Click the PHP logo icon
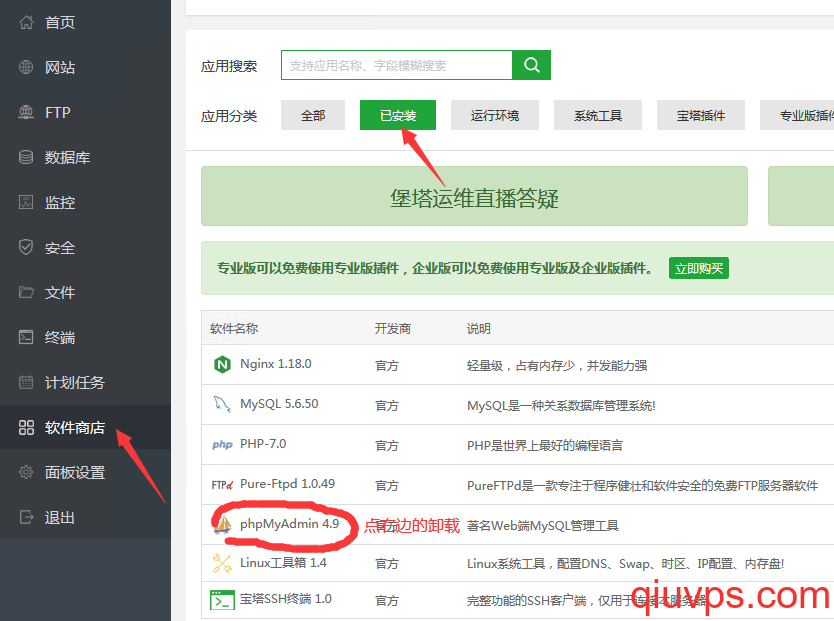Viewport: 834px width, 621px height. tap(222, 444)
